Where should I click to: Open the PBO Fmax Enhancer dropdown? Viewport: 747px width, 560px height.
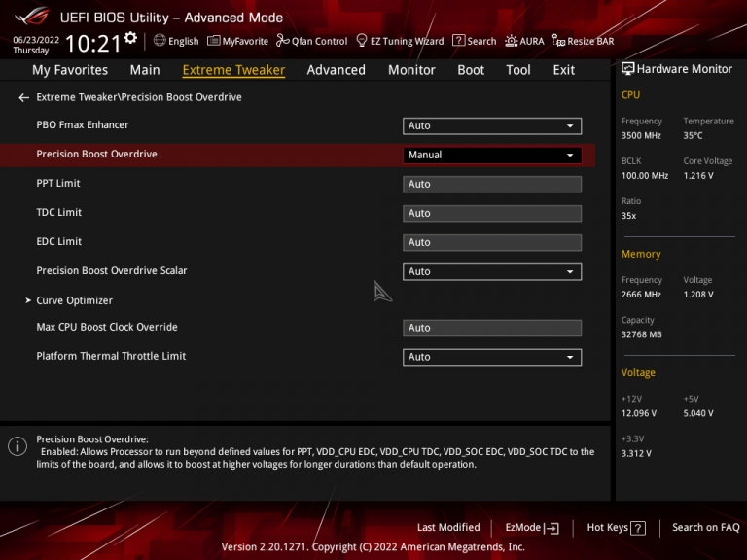tap(492, 125)
